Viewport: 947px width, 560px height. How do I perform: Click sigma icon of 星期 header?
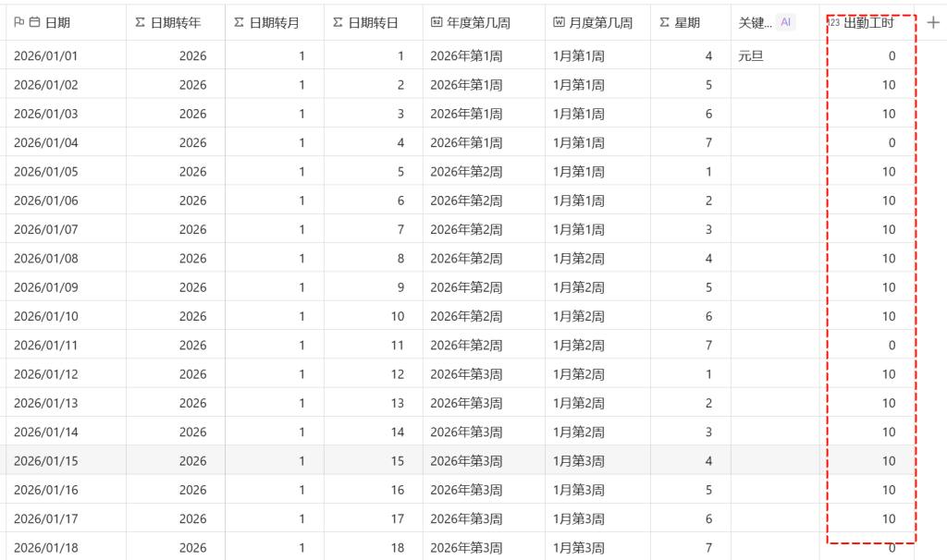coord(664,22)
